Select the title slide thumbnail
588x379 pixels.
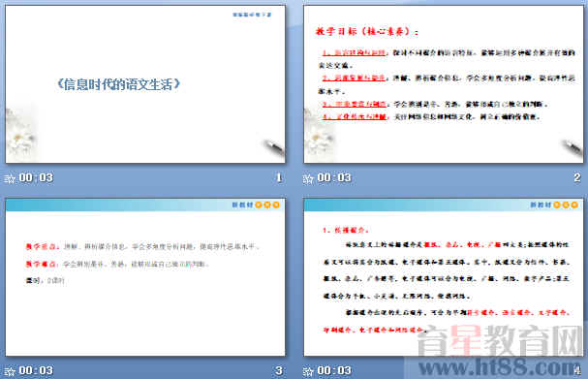145,84
